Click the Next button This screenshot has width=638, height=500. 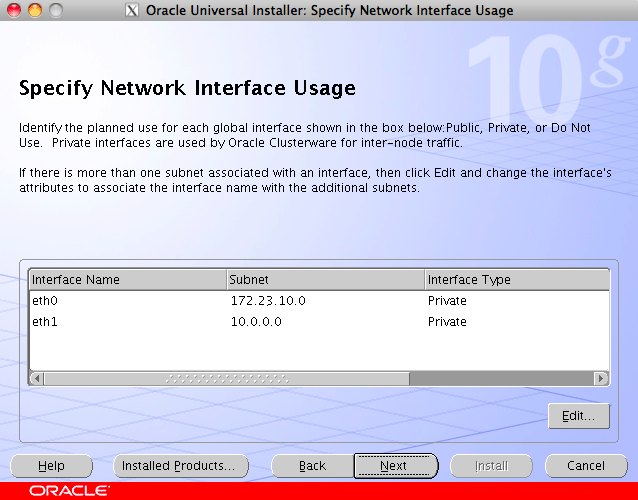[x=395, y=466]
